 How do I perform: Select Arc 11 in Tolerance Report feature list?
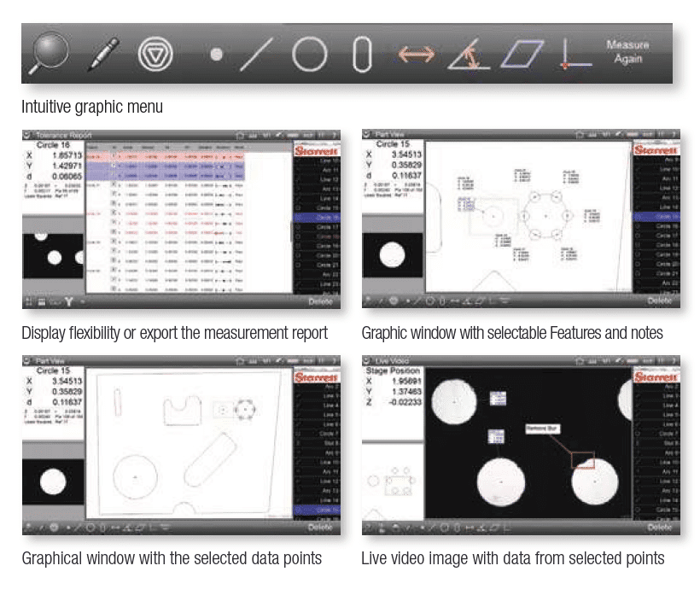(317, 170)
